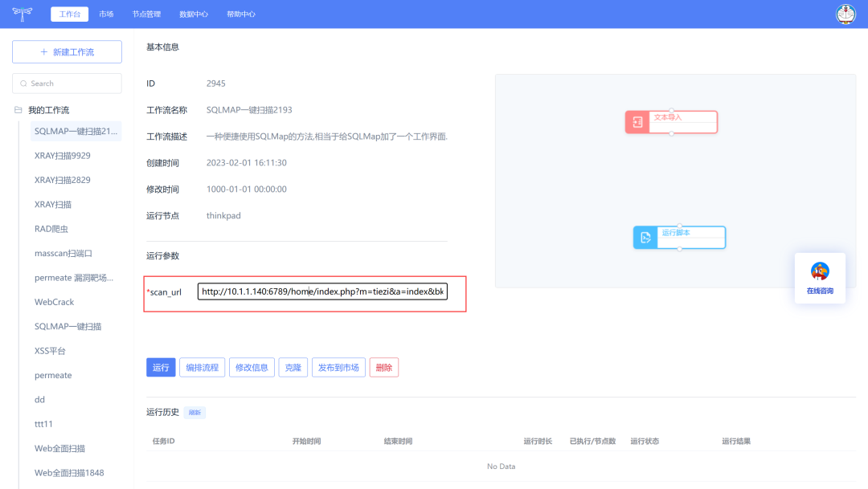Click the dragonfly logo icon
The height and width of the screenshot is (489, 868).
(x=23, y=14)
